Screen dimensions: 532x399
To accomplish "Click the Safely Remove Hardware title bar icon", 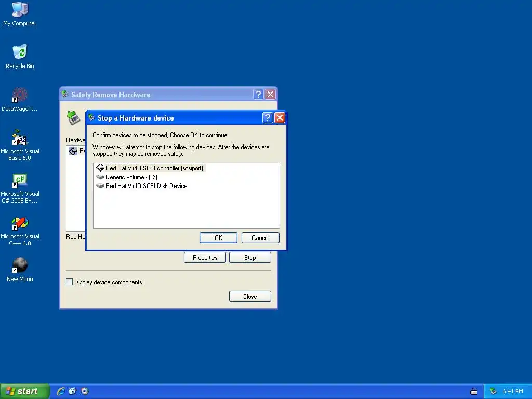I will [65, 94].
